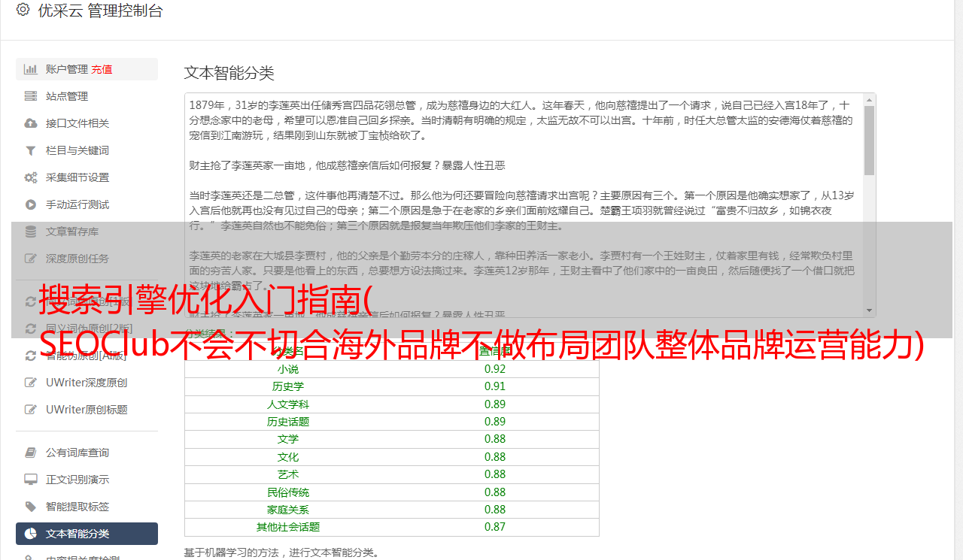Go to 接口文件相关 in the sidebar
Viewport: 963px width, 560px height.
(87, 123)
